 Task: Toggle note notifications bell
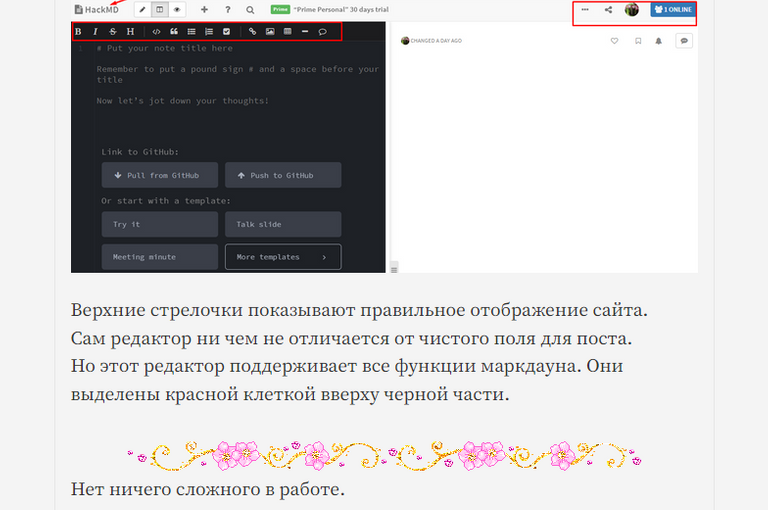click(659, 41)
